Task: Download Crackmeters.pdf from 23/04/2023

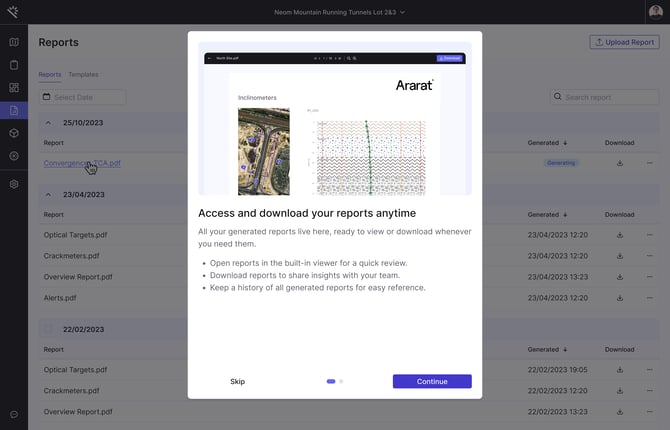Action: 620,256
